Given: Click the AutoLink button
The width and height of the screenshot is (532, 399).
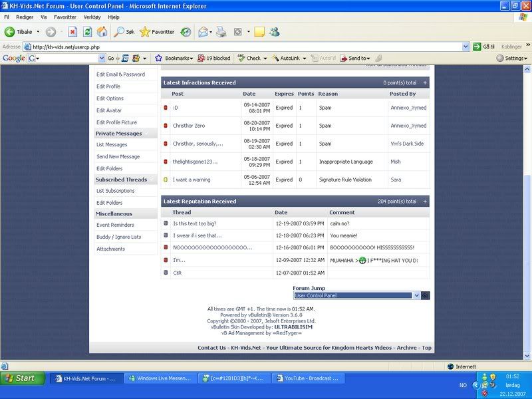Looking at the screenshot, I should pyautogui.click(x=287, y=58).
